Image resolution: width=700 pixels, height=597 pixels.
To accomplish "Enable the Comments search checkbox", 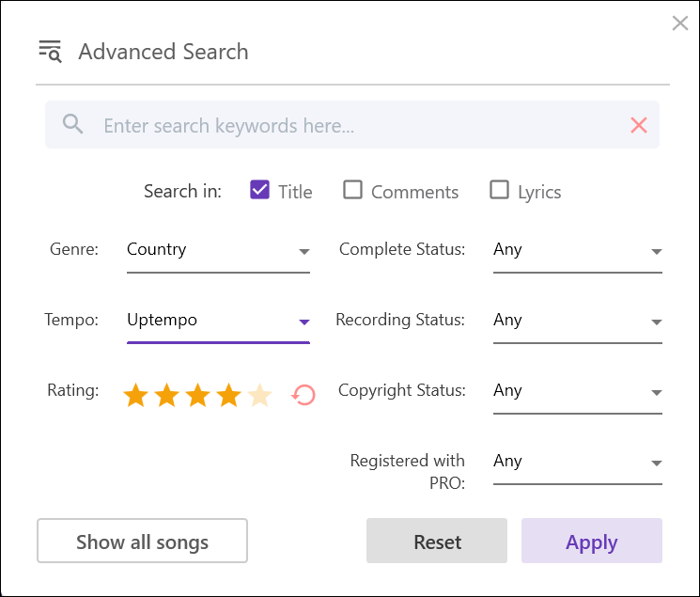I will pos(352,190).
